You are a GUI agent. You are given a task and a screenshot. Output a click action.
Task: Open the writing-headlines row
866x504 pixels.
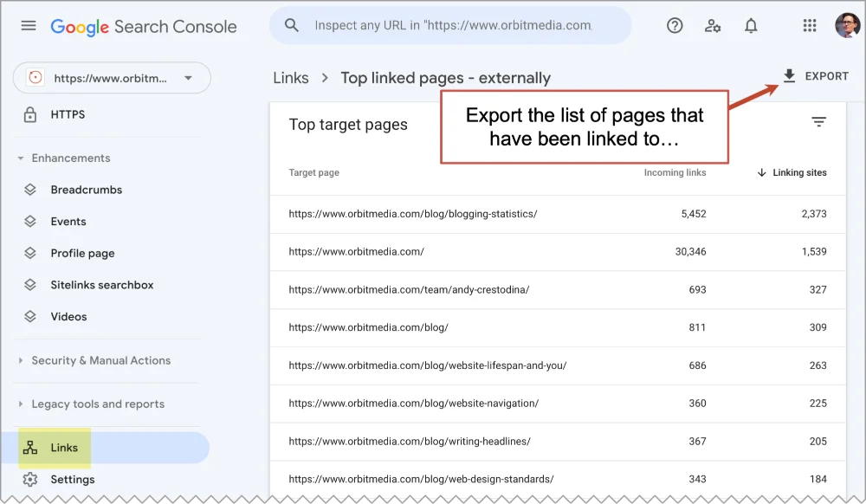point(558,442)
